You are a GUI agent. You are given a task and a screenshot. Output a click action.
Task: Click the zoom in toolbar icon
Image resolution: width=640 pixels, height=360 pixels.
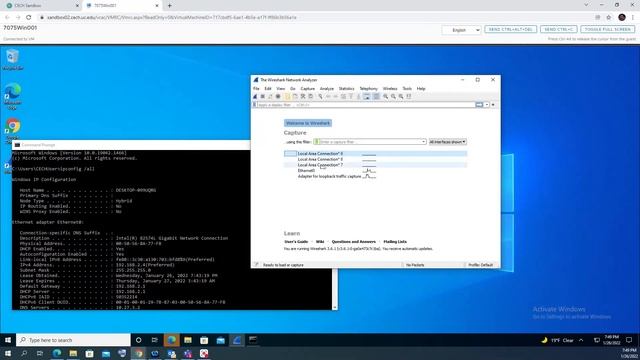click(x=385, y=96)
